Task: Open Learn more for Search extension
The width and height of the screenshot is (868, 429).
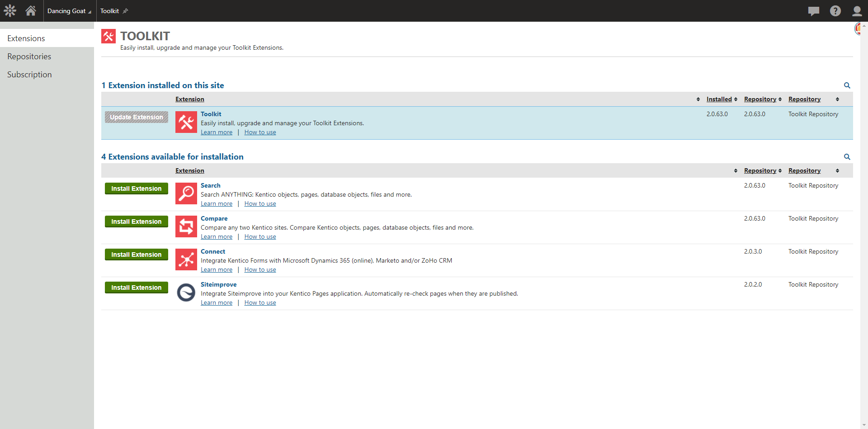Action: (217, 204)
